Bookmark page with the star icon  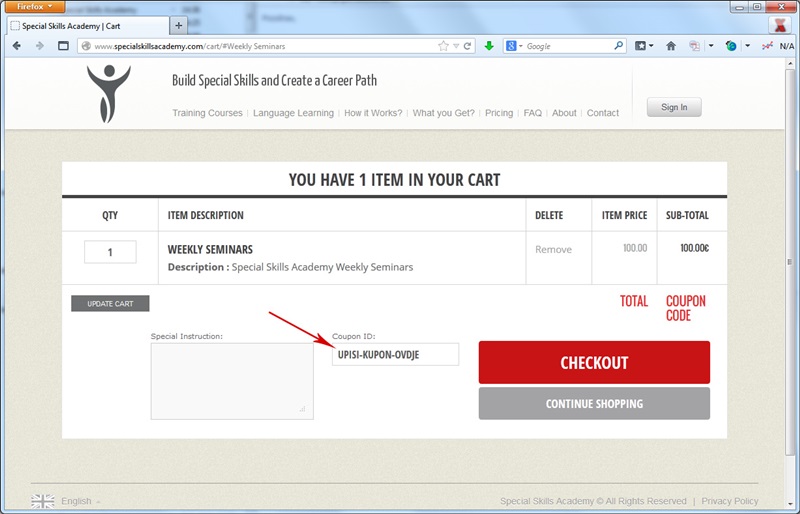443,46
